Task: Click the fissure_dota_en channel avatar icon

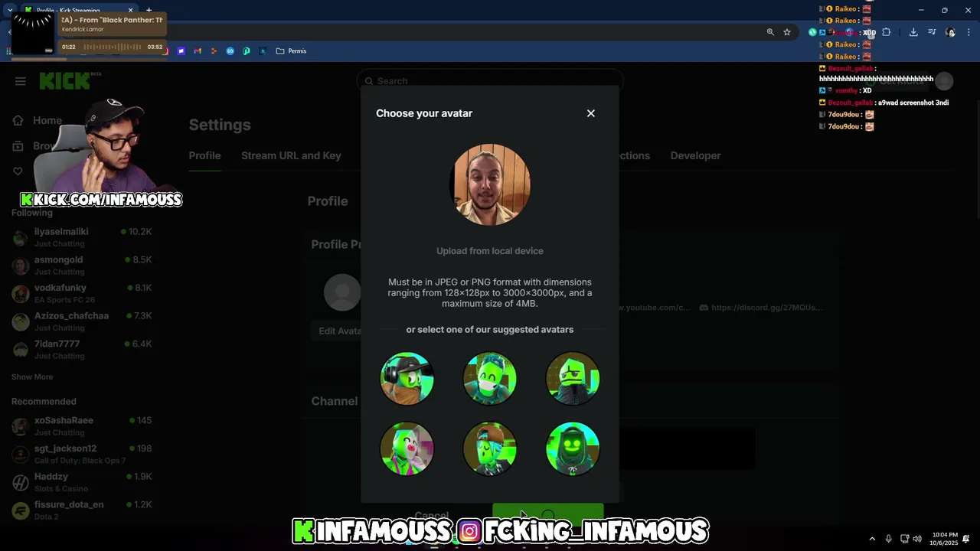Action: click(21, 511)
